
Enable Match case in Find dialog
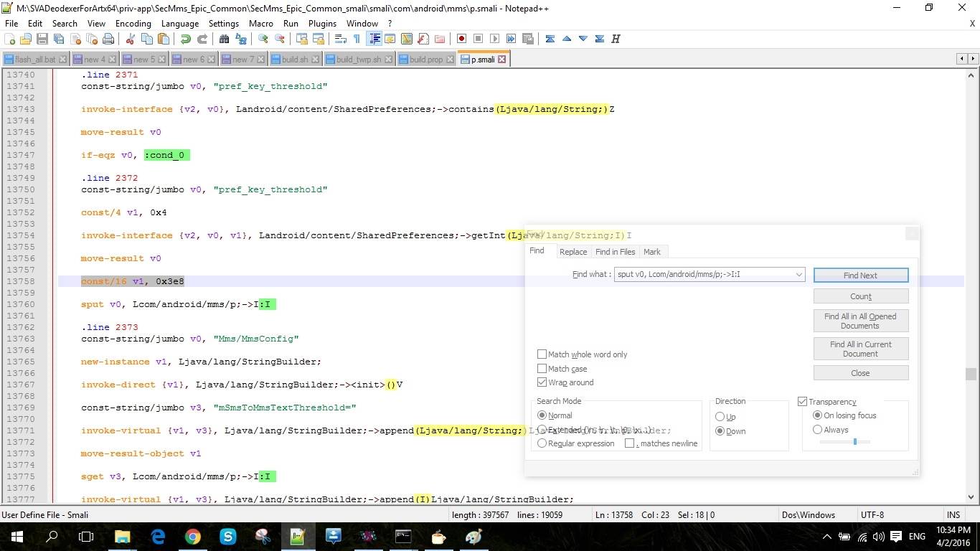point(542,368)
